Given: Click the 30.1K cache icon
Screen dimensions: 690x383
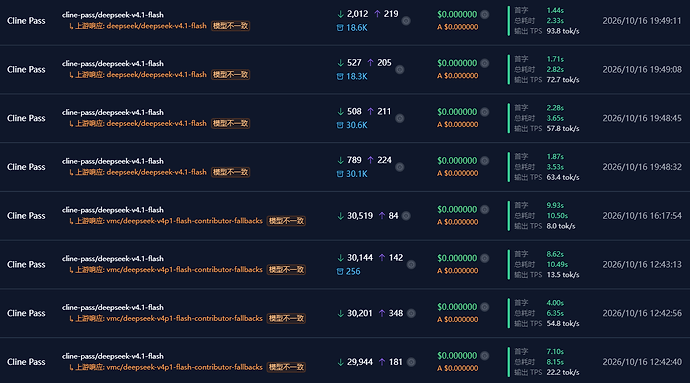Looking at the screenshot, I should [340, 174].
